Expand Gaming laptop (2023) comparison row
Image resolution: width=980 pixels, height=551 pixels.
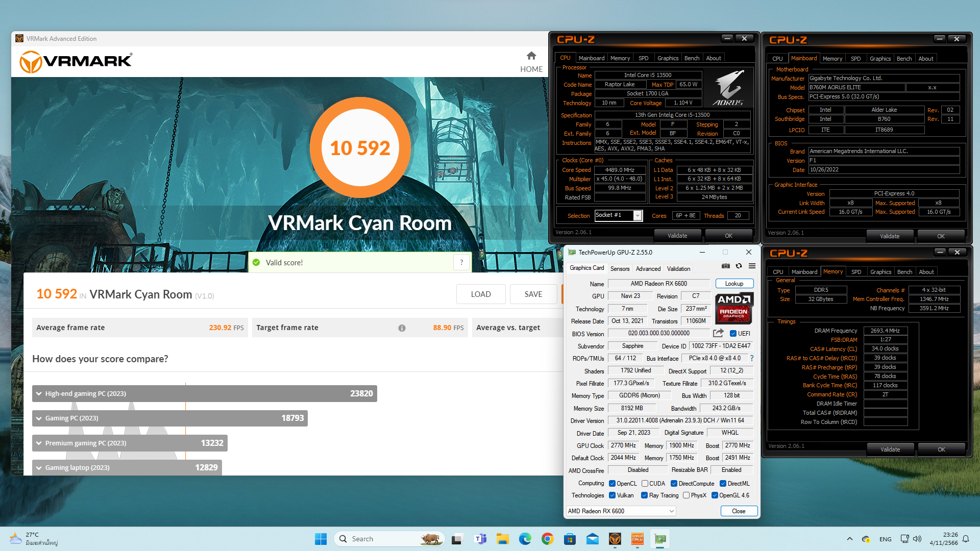(127, 467)
